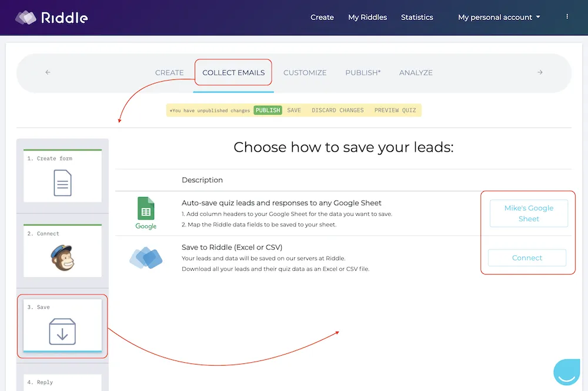Click 'Save to Riddle (Excel or CSV)' text

pyautogui.click(x=232, y=247)
